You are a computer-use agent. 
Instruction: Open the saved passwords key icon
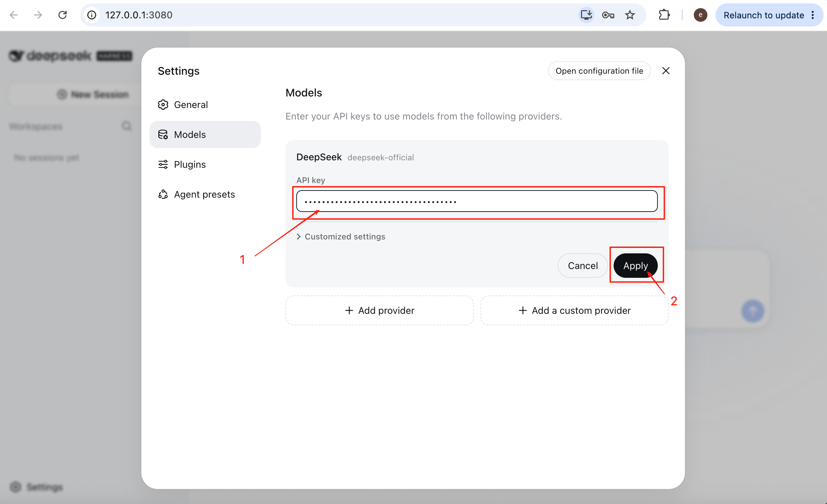(x=608, y=15)
